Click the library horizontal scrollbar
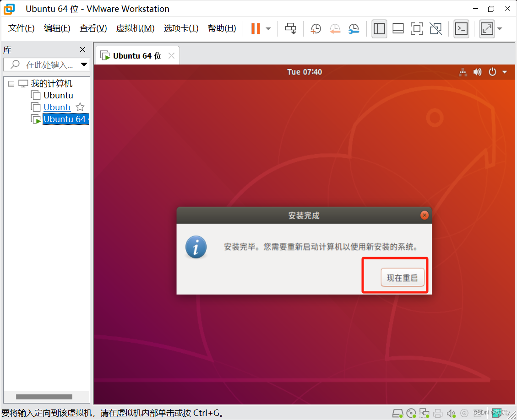 click(44, 397)
